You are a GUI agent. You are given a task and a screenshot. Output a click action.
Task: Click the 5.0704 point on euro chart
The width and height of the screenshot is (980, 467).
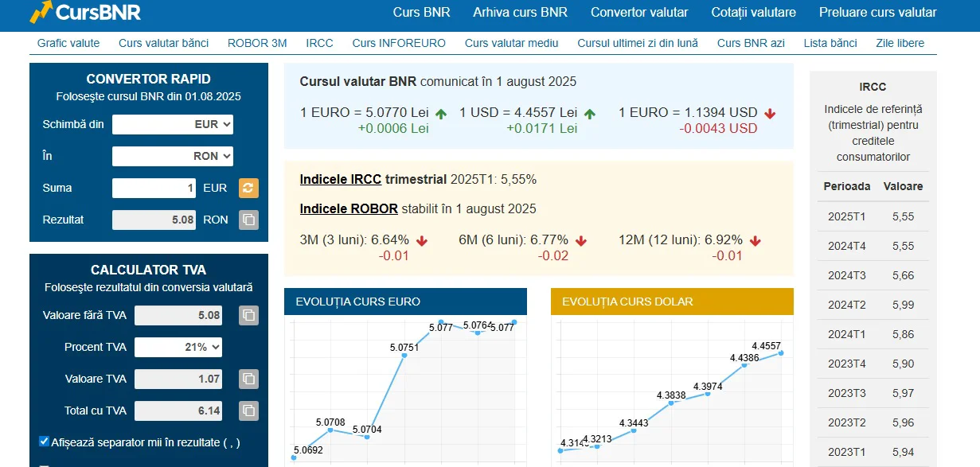(x=367, y=437)
